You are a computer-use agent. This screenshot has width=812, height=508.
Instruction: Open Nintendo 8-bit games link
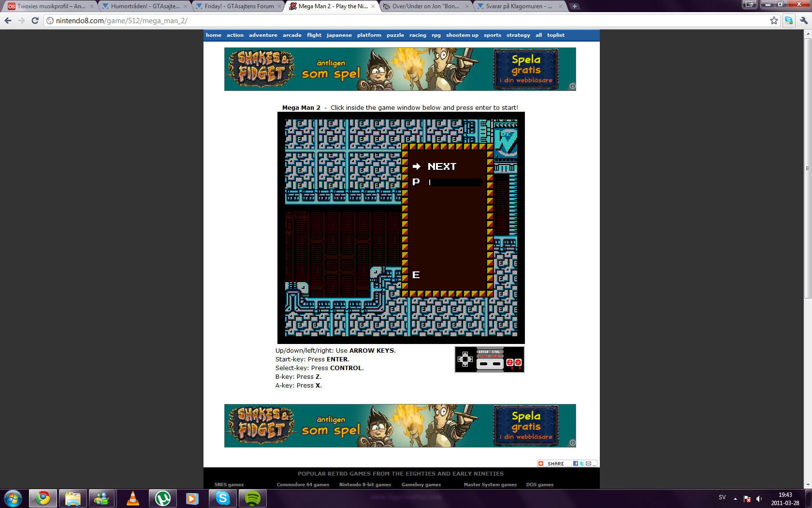(x=365, y=484)
